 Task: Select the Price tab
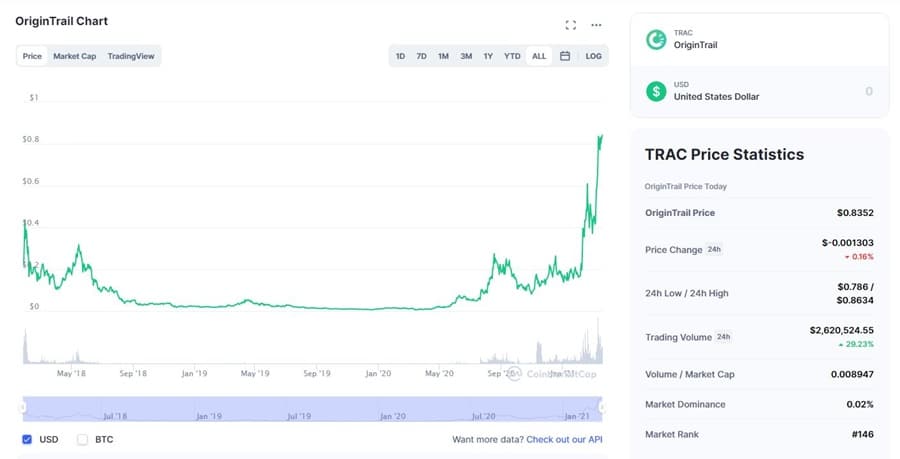[33, 56]
